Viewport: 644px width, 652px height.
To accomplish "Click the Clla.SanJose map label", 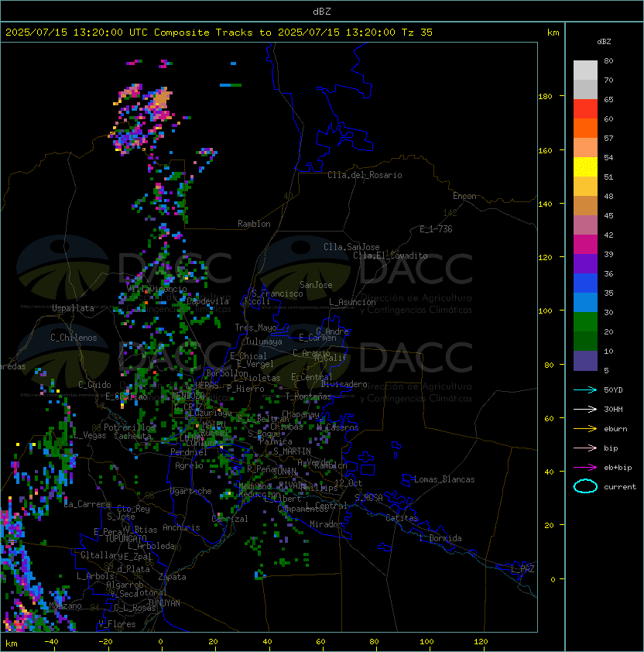I will click(351, 247).
